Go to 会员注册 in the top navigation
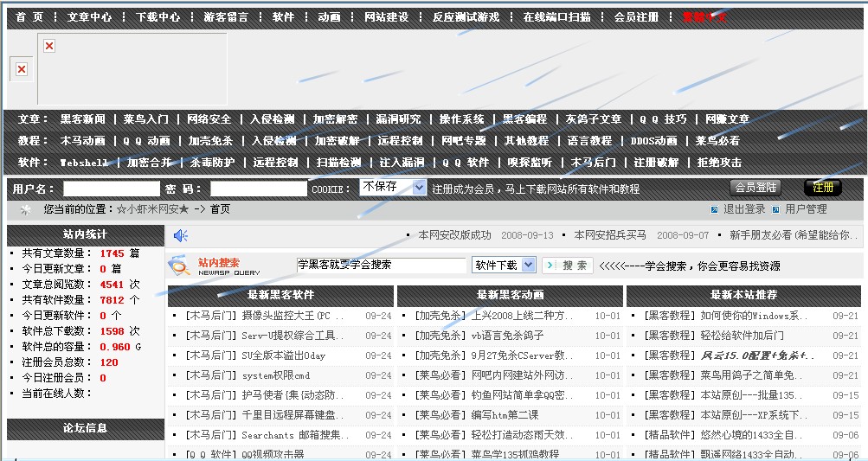Screen dimensions: 868x461 (x=636, y=17)
